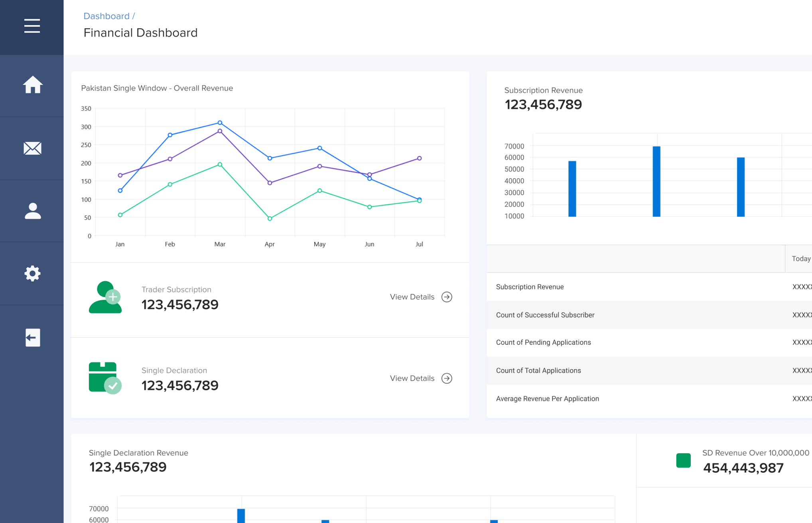Go to Home via sidebar house icon
812x523 pixels.
click(33, 85)
